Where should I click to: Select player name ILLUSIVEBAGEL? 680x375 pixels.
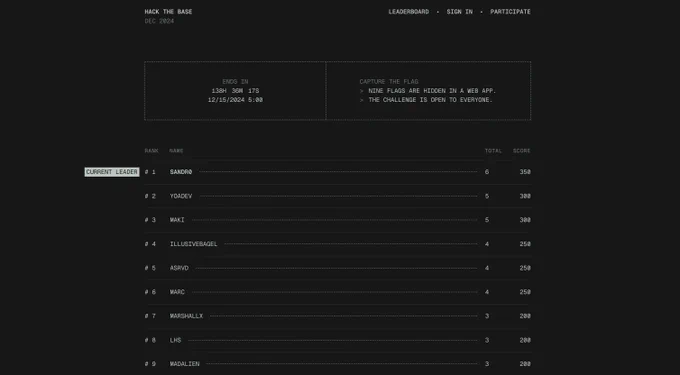pyautogui.click(x=193, y=244)
